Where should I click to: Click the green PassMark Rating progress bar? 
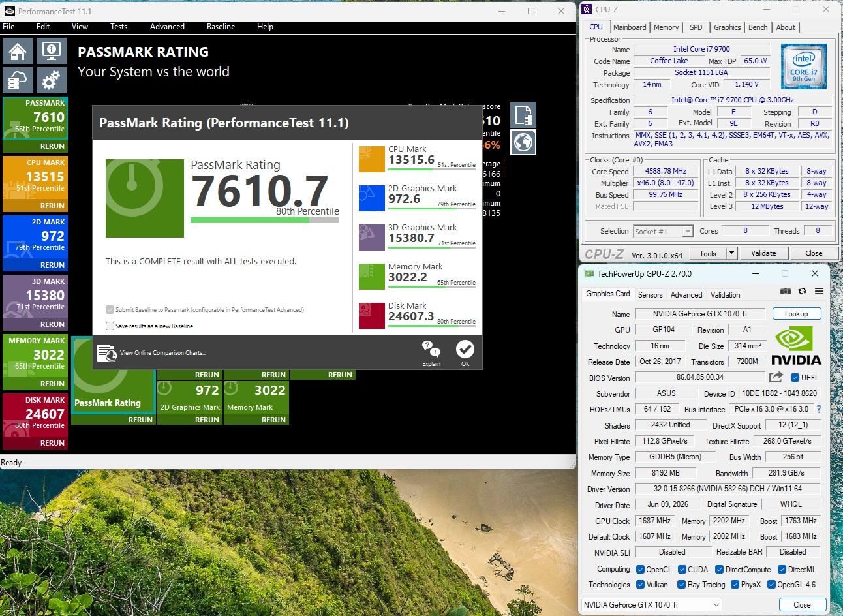pyautogui.click(x=265, y=220)
